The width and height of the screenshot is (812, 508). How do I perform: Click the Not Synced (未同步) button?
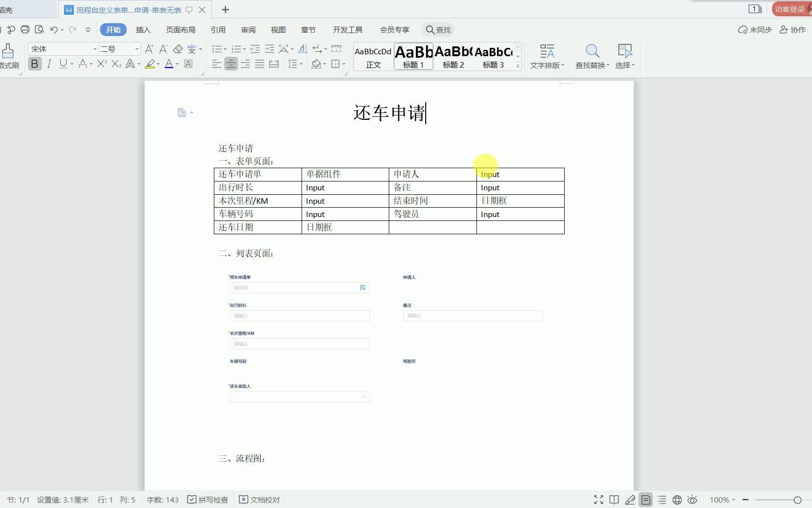point(754,30)
